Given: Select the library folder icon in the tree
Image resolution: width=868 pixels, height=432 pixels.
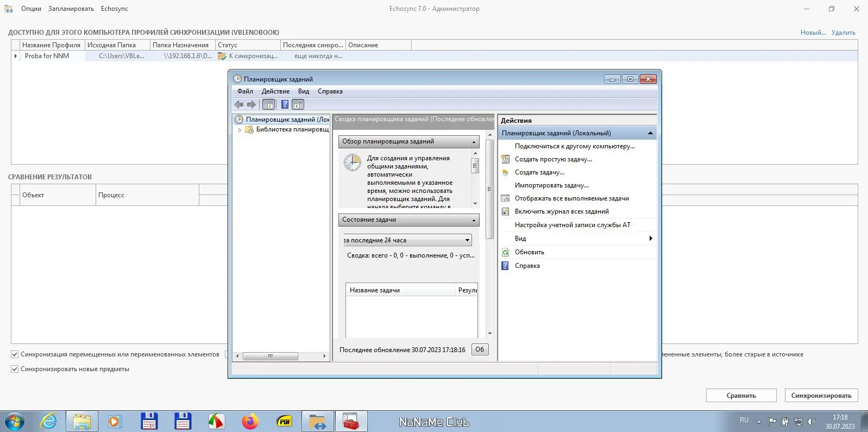Looking at the screenshot, I should point(249,129).
